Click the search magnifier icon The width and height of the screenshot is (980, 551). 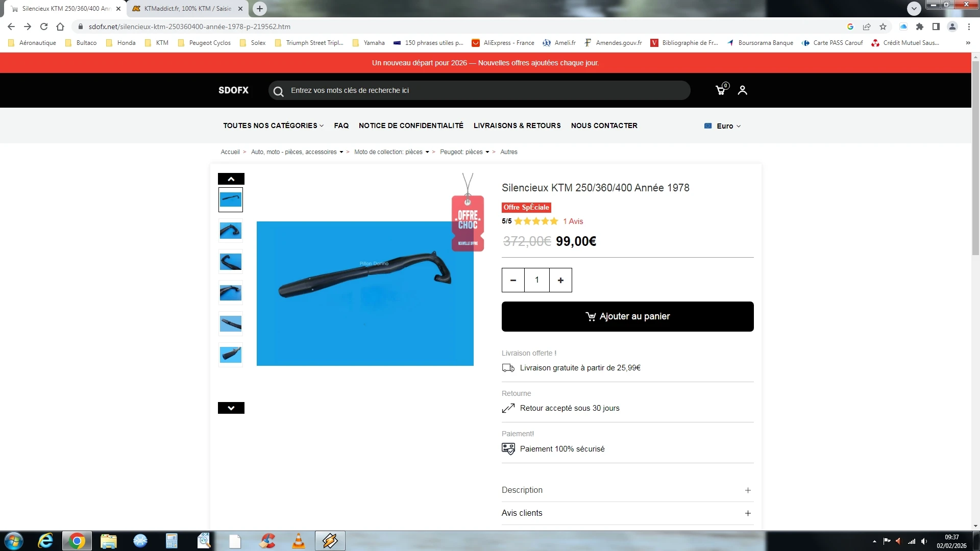pos(278,91)
